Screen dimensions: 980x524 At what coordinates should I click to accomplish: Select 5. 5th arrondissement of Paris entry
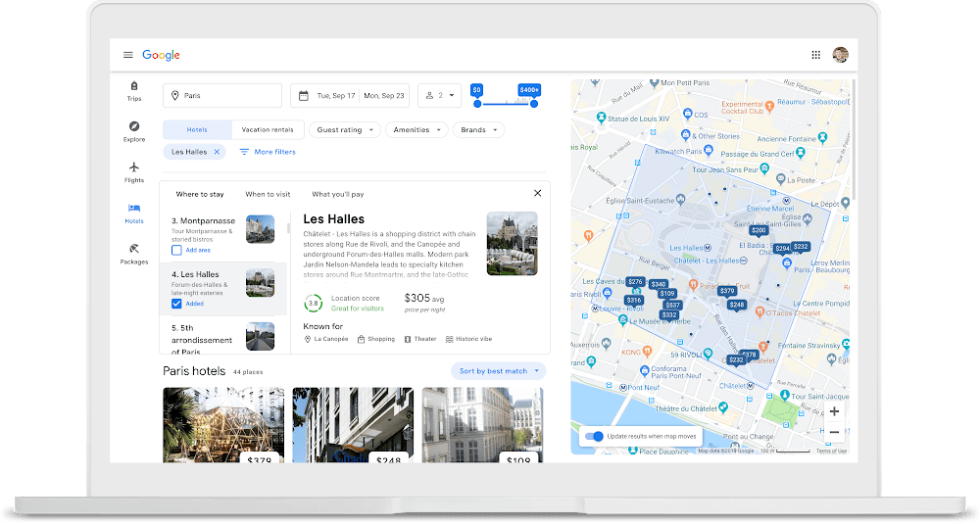[223, 338]
